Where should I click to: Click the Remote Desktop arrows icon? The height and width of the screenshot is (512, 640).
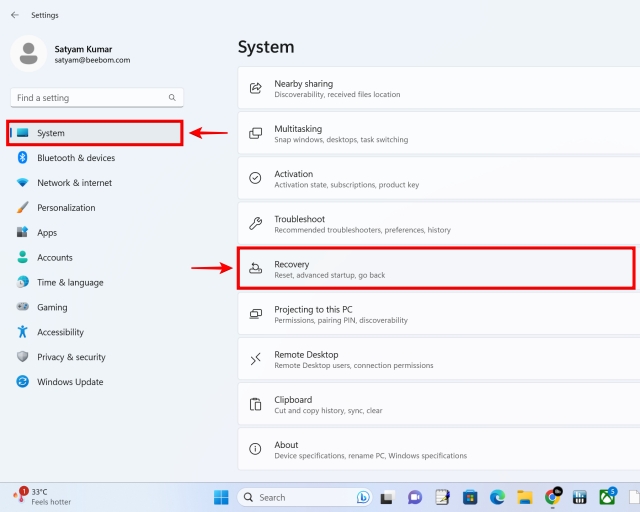(256, 359)
